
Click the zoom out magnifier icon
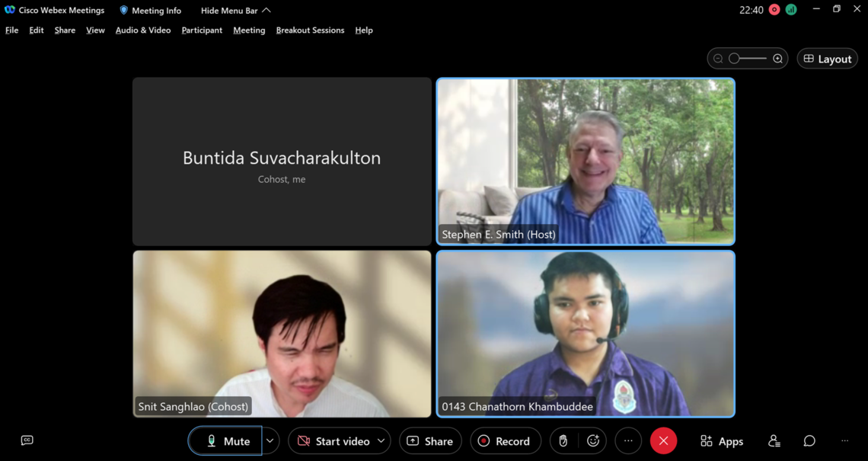(x=718, y=59)
